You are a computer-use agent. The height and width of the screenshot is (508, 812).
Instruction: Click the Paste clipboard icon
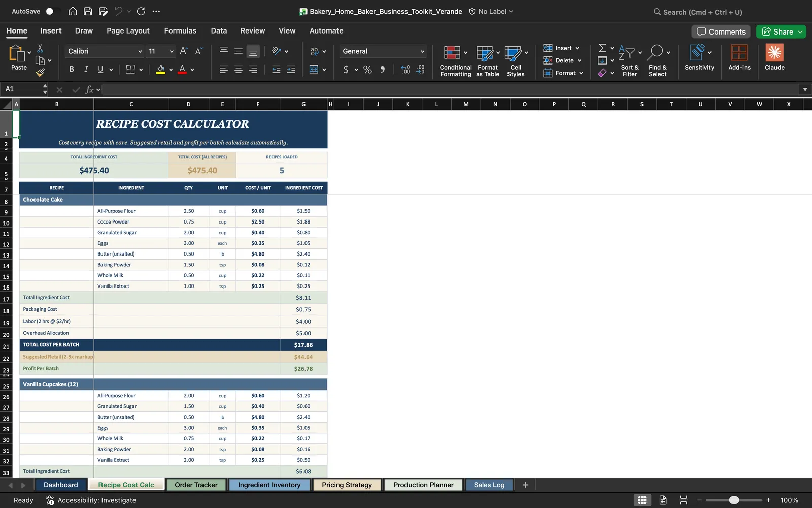coord(17,53)
